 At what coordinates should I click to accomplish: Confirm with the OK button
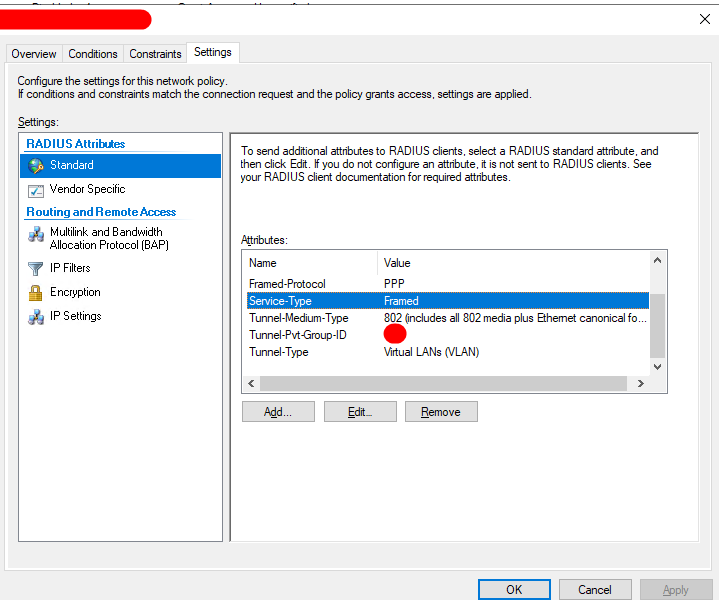514,589
